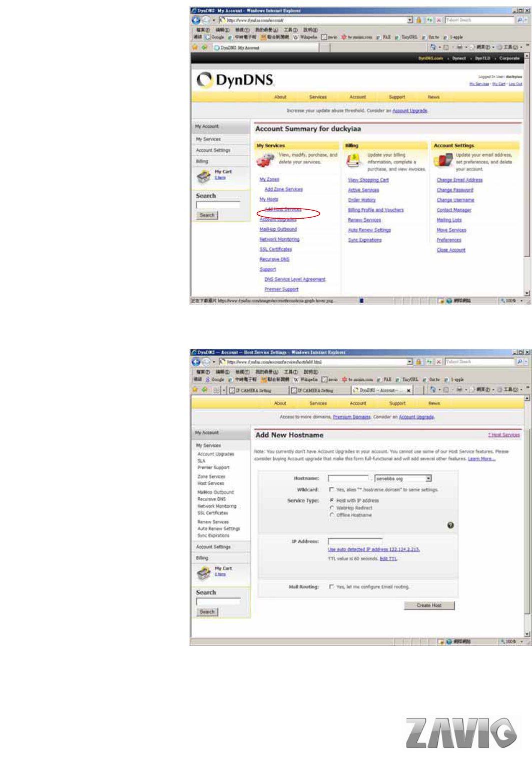Click the Back arrow in the top browser window
This screenshot has width=532, height=757.
(x=196, y=20)
